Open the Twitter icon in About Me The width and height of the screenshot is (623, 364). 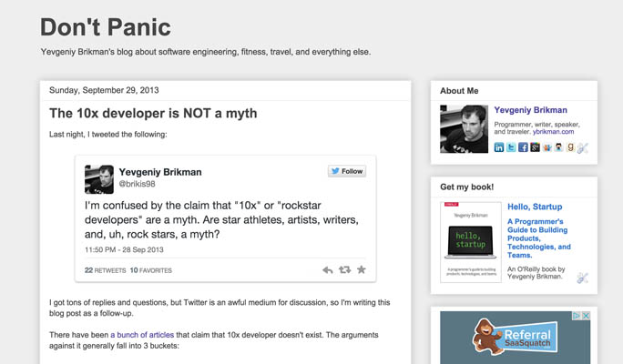(511, 147)
